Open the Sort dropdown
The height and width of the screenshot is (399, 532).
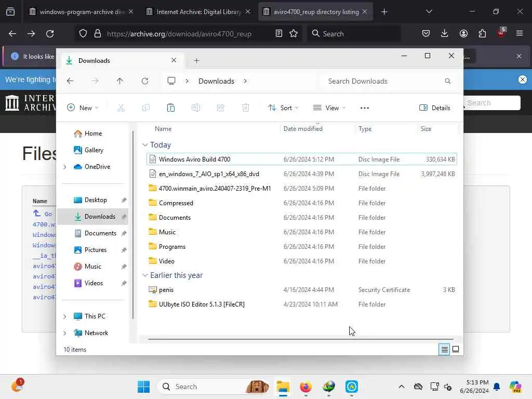pos(283,108)
